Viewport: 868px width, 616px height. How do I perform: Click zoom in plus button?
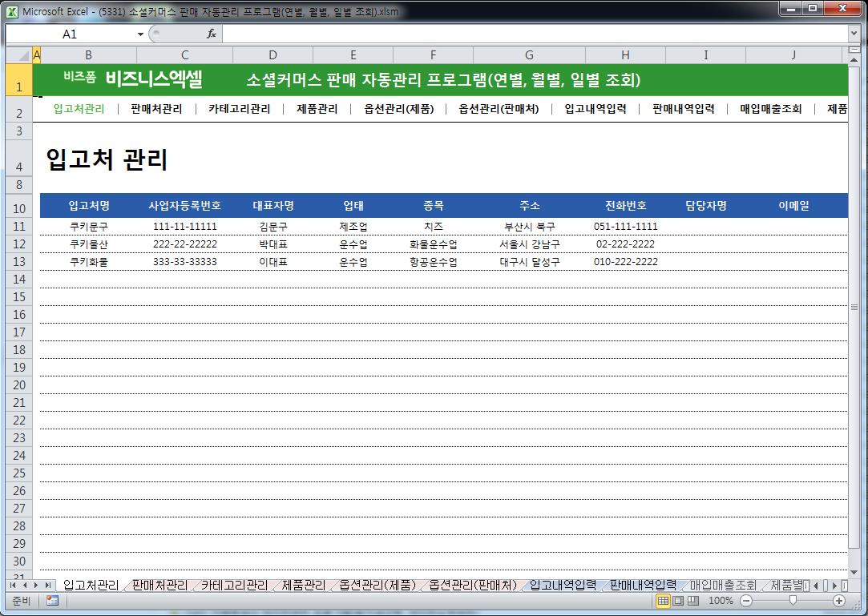839,601
